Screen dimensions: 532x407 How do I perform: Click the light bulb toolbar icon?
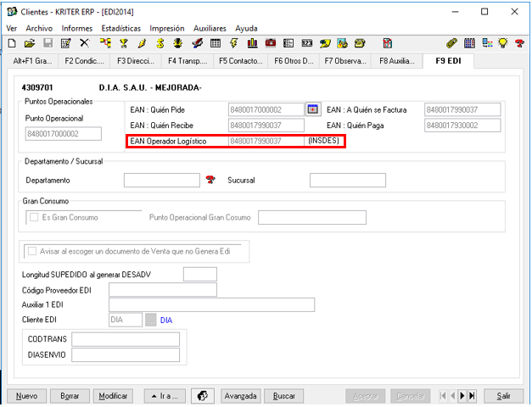(x=503, y=43)
